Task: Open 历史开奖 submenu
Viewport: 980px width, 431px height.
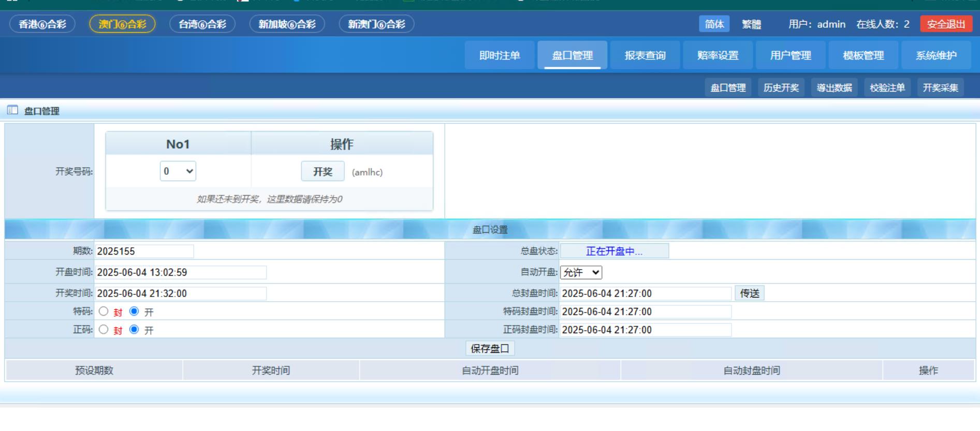Action: (x=781, y=88)
